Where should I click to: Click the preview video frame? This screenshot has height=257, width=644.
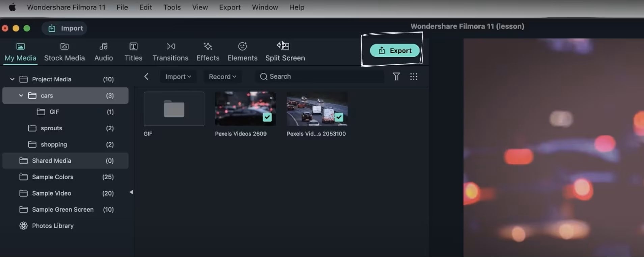pos(554,148)
